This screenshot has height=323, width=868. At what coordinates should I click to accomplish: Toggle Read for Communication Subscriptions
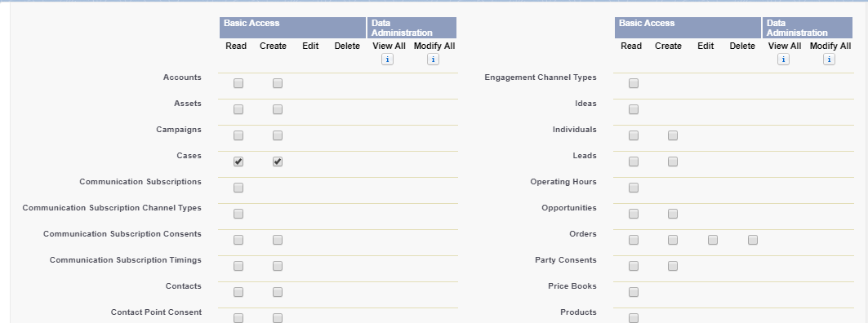tap(238, 188)
